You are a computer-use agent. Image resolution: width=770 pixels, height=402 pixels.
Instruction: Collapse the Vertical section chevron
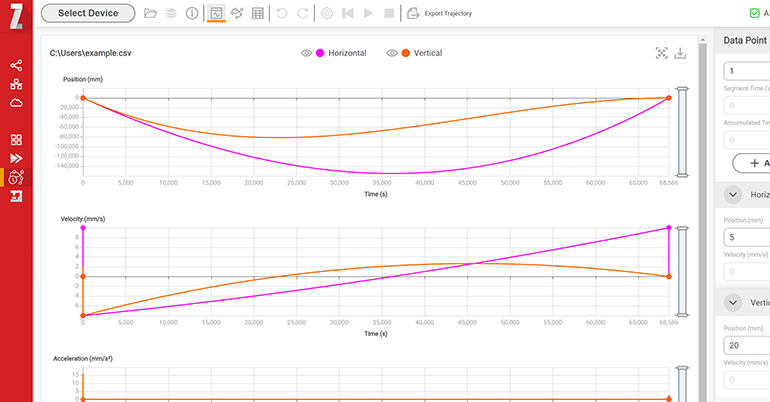point(735,303)
